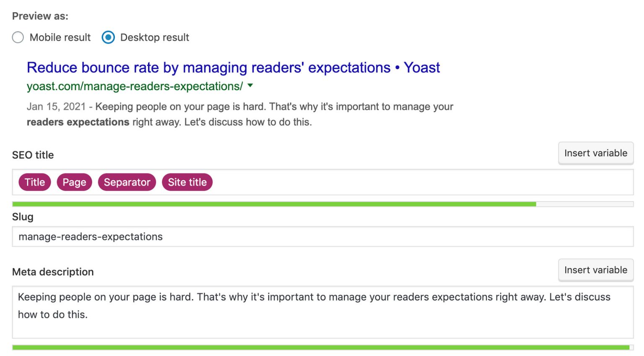Screen dimensions: 644x356
Task: Select the Desktop result radio button
Action: click(108, 38)
